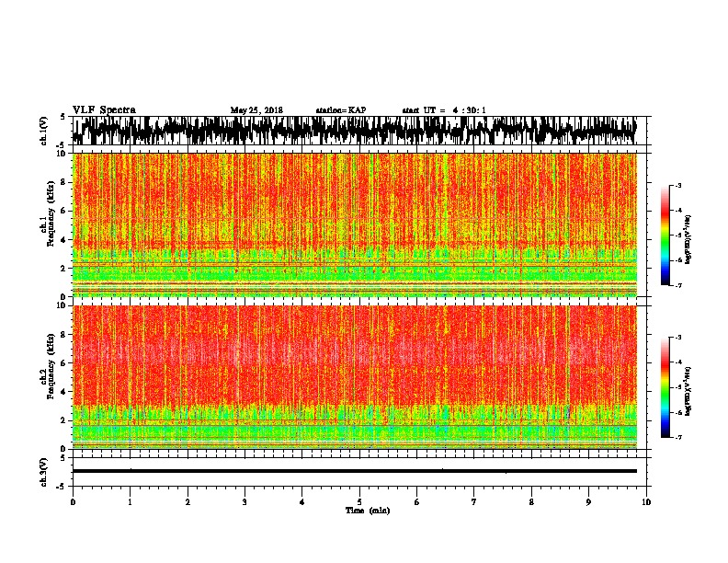The width and height of the screenshot is (728, 563).
Task: Select the date text "May 25, 2018"
Action: [x=256, y=110]
